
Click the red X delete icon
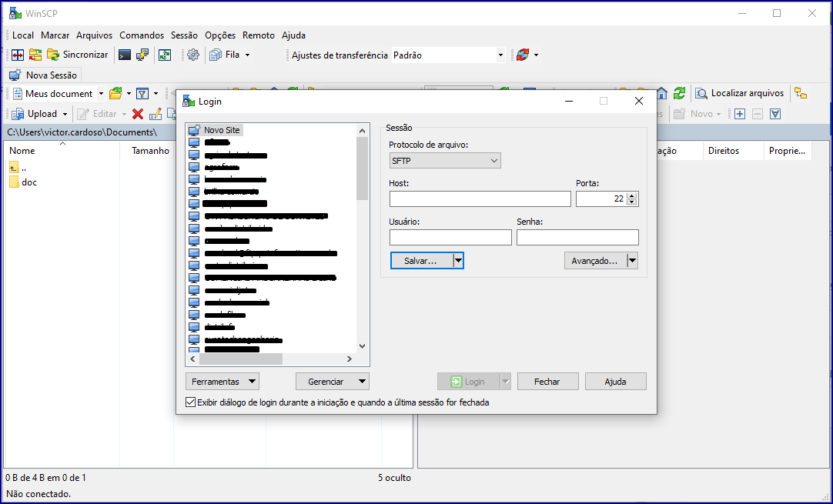(138, 114)
